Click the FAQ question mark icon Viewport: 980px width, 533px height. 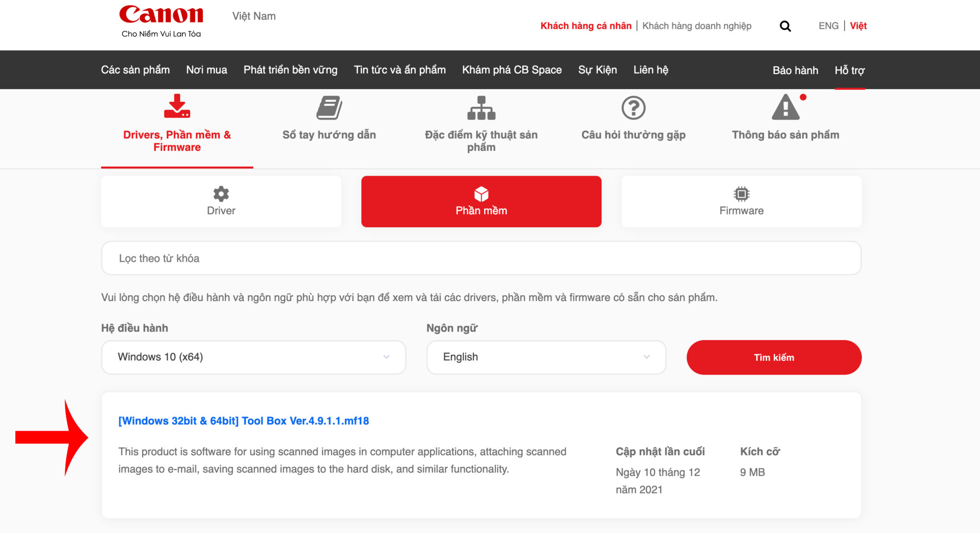(634, 108)
